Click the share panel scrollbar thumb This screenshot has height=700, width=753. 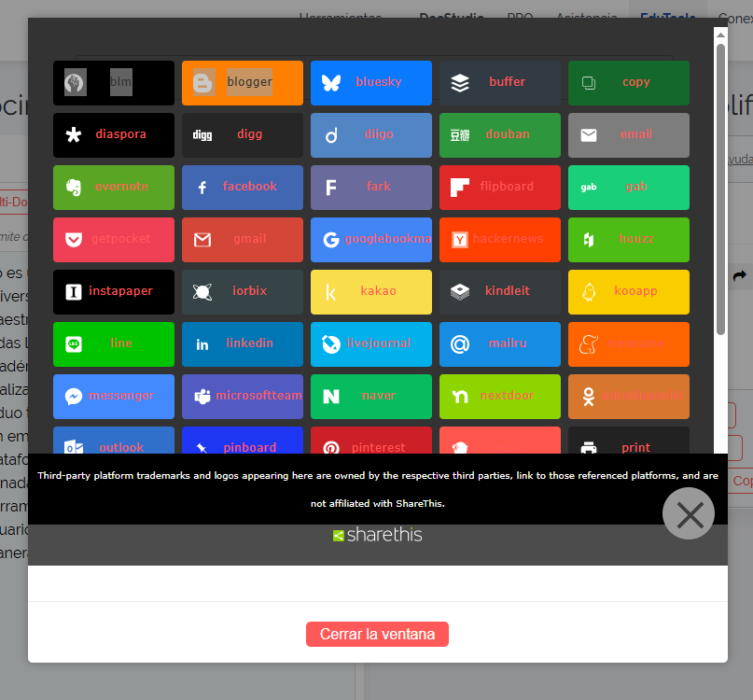coord(720,189)
